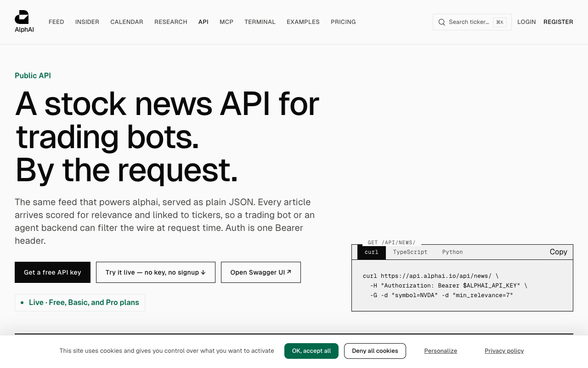
Task: Accept all cookies
Action: pyautogui.click(x=311, y=351)
